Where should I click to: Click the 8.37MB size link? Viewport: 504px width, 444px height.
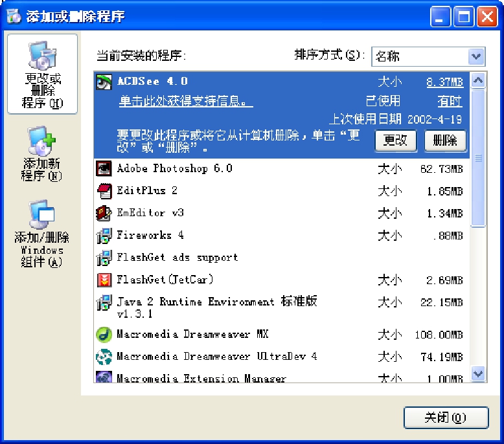tap(444, 82)
